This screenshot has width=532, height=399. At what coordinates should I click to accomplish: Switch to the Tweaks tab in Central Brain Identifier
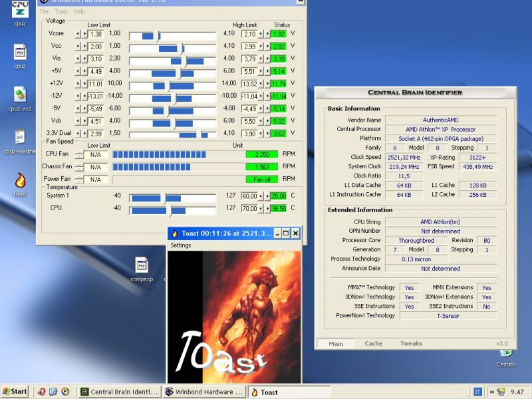click(411, 343)
